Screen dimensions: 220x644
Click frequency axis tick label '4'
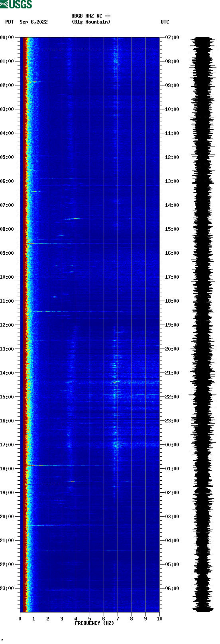76,619
